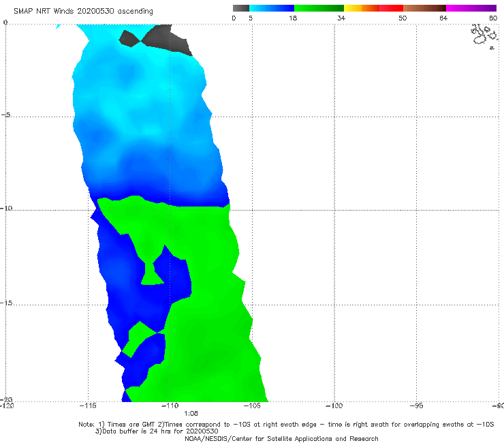This screenshot has width=504, height=443.
Task: Click the longitude label '-100'
Action: click(x=334, y=406)
